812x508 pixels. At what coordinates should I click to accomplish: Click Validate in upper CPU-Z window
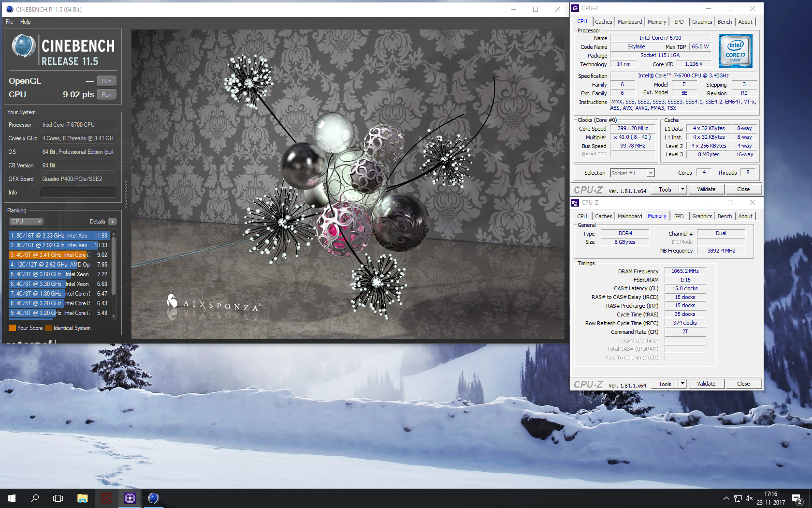(x=706, y=190)
